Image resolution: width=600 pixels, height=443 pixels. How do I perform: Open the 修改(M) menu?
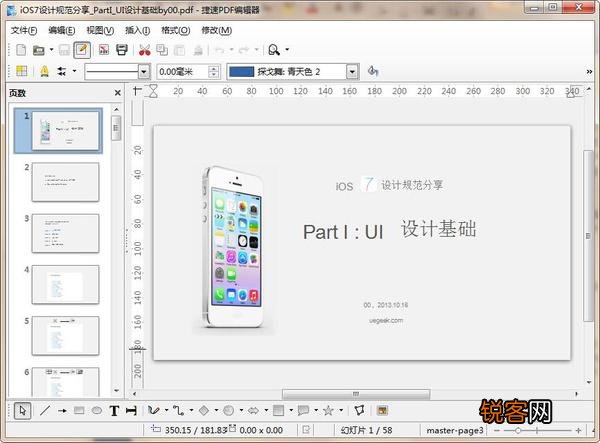tap(217, 30)
